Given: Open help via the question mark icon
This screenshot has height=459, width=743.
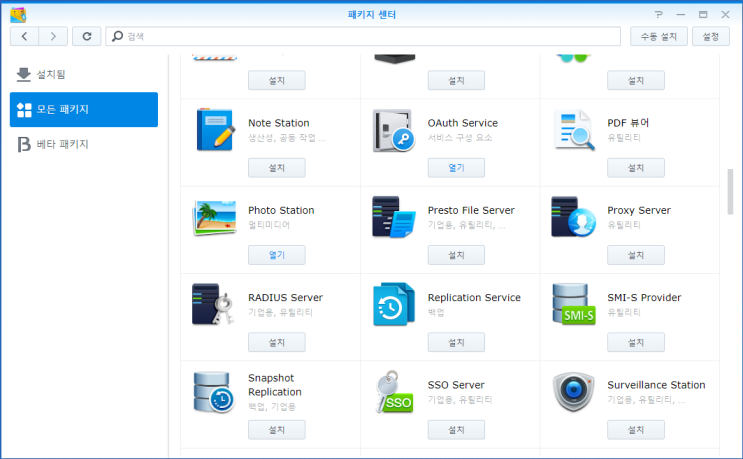Looking at the screenshot, I should coord(659,15).
